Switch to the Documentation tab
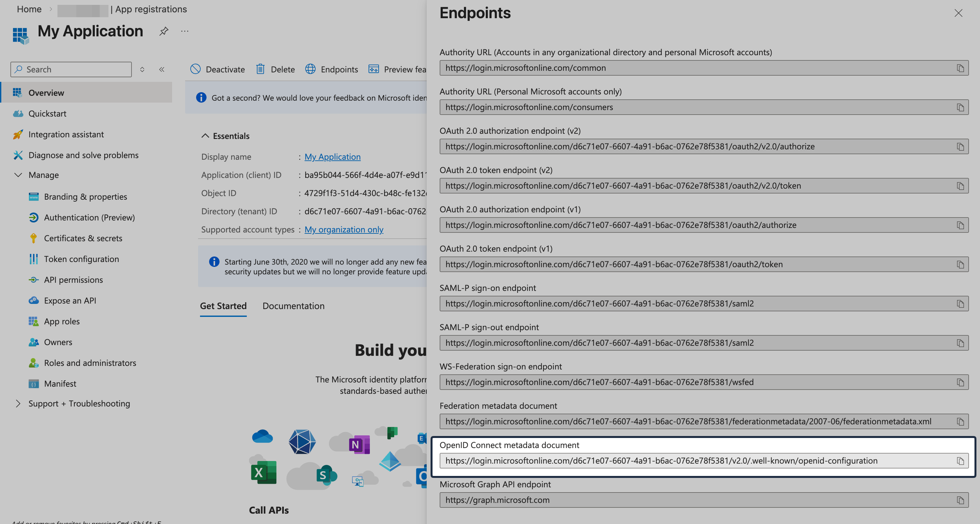This screenshot has height=524, width=980. pos(293,306)
